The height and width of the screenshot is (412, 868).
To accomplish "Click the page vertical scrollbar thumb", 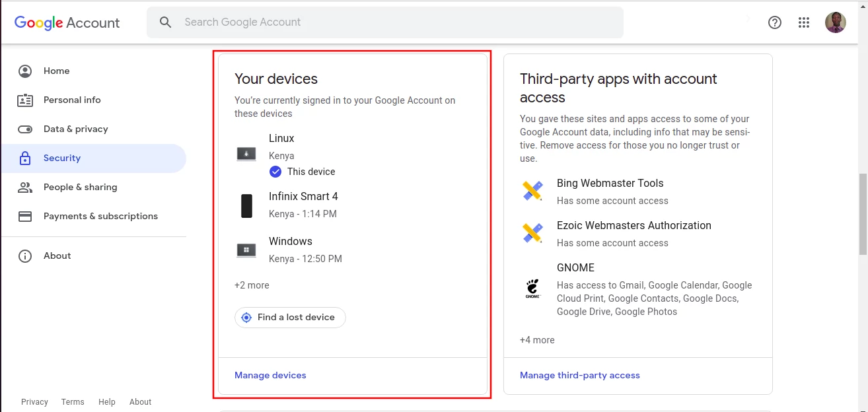I will pos(863,214).
